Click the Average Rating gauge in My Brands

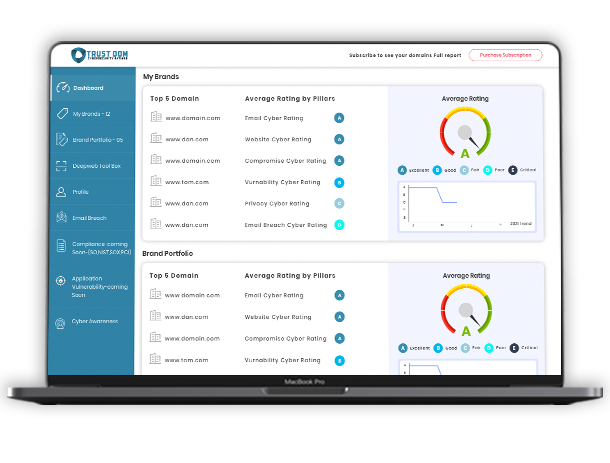[x=465, y=132]
